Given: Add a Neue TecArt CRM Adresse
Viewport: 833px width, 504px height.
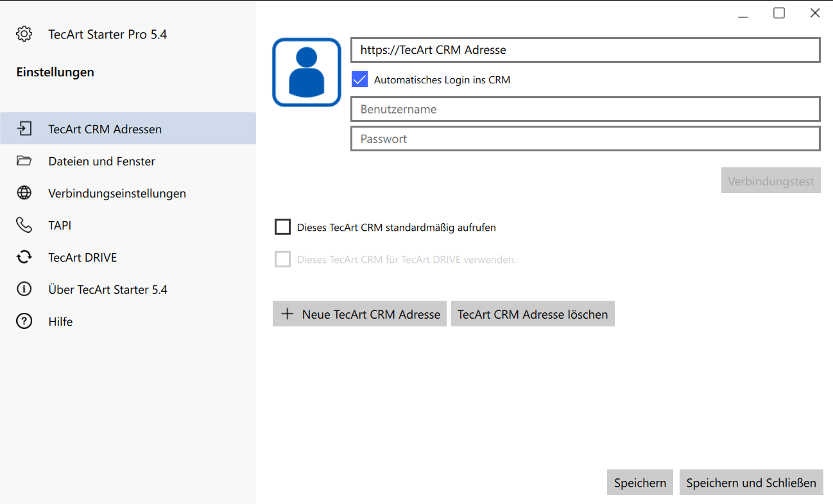Looking at the screenshot, I should tap(359, 314).
